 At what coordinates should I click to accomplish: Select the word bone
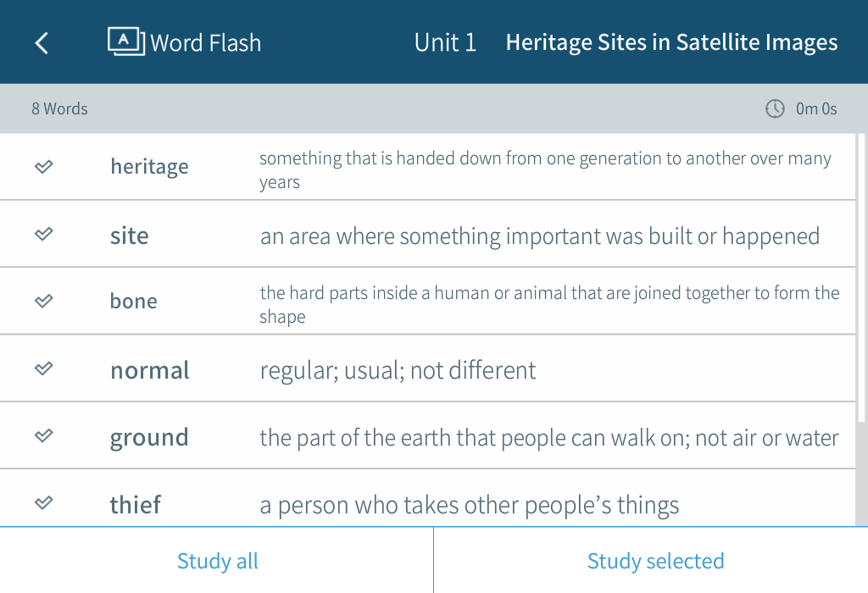click(x=133, y=302)
